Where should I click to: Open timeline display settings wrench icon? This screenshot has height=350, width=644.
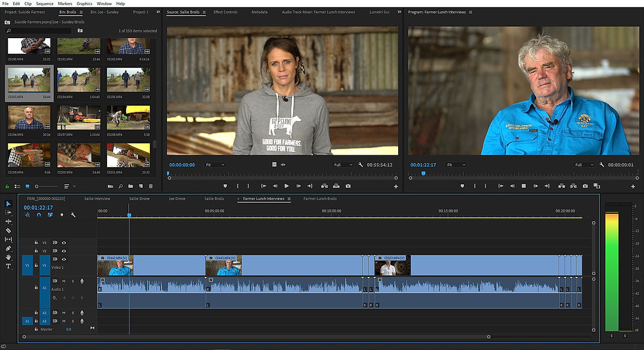pos(73,215)
